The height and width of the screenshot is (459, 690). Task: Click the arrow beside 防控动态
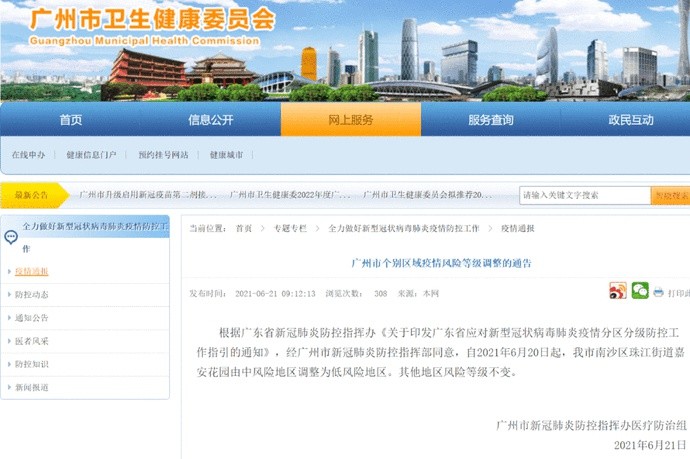9,294
